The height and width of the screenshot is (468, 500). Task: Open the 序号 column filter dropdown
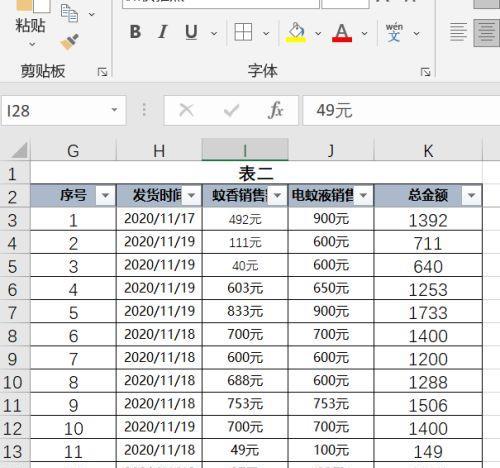pyautogui.click(x=105, y=195)
